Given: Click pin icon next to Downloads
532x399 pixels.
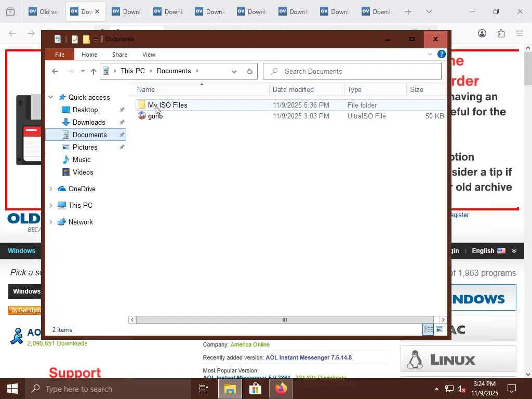Looking at the screenshot, I should click(122, 122).
